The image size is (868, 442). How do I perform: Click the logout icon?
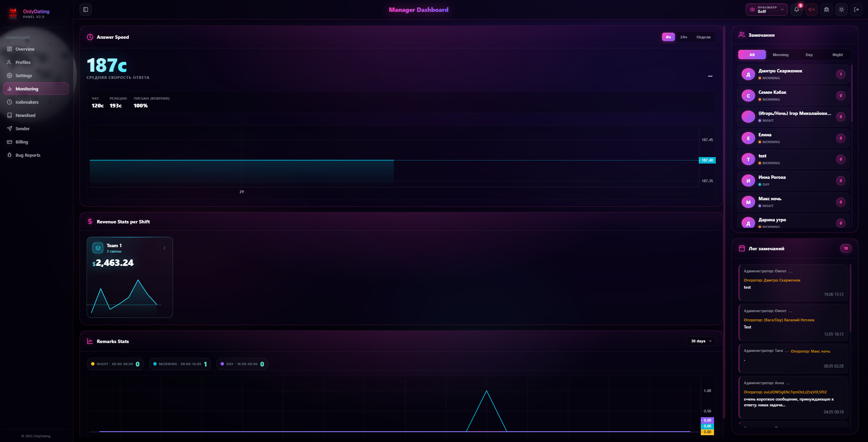click(x=856, y=10)
